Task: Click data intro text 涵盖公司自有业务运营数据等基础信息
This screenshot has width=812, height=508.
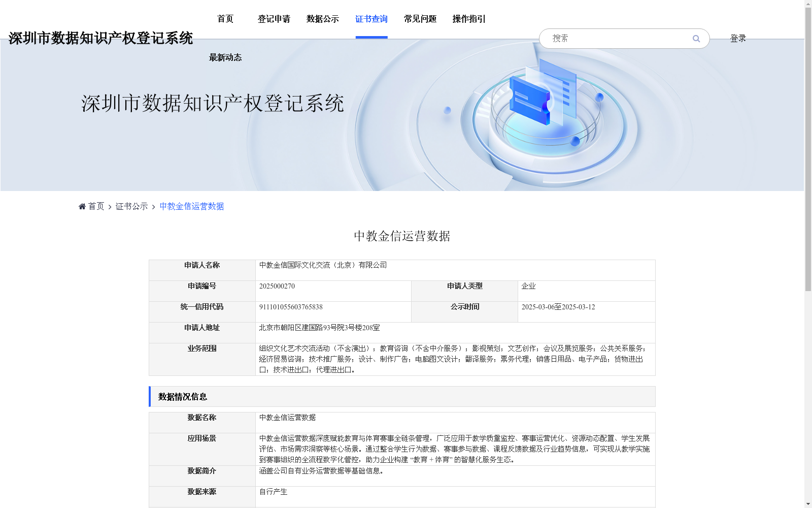Action: click(321, 471)
